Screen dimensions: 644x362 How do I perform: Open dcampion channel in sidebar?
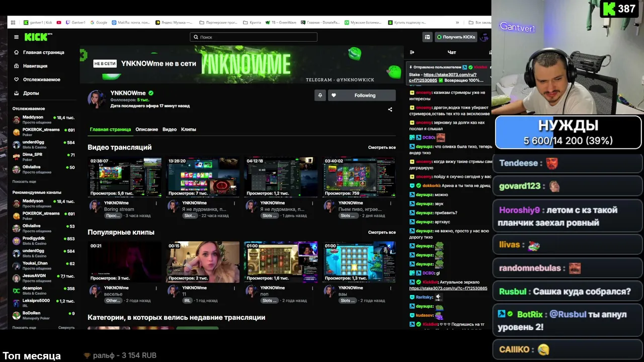[43, 291]
